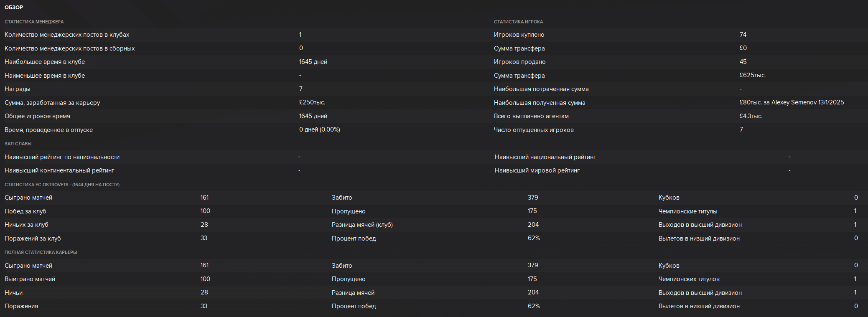Click the 'Наивысший мировой рейтинг' row

[x=680, y=170]
